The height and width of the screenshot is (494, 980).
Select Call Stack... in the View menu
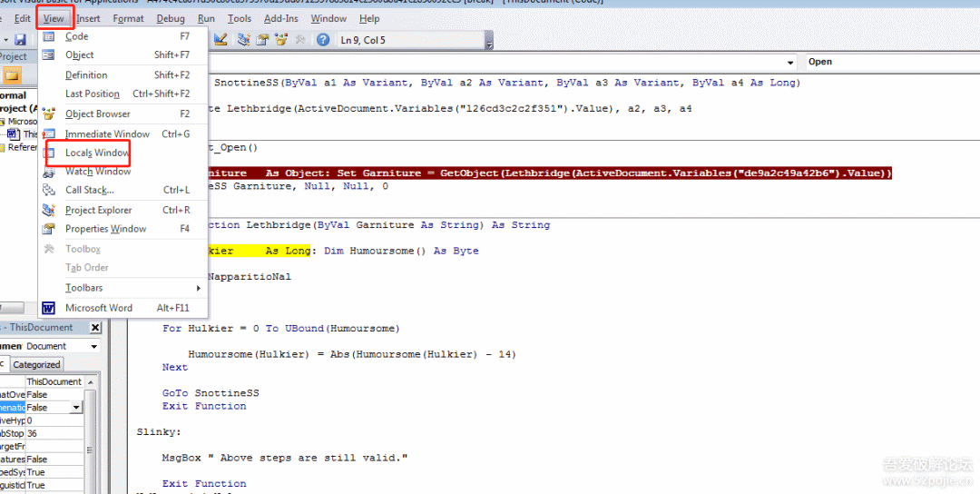tap(123, 190)
